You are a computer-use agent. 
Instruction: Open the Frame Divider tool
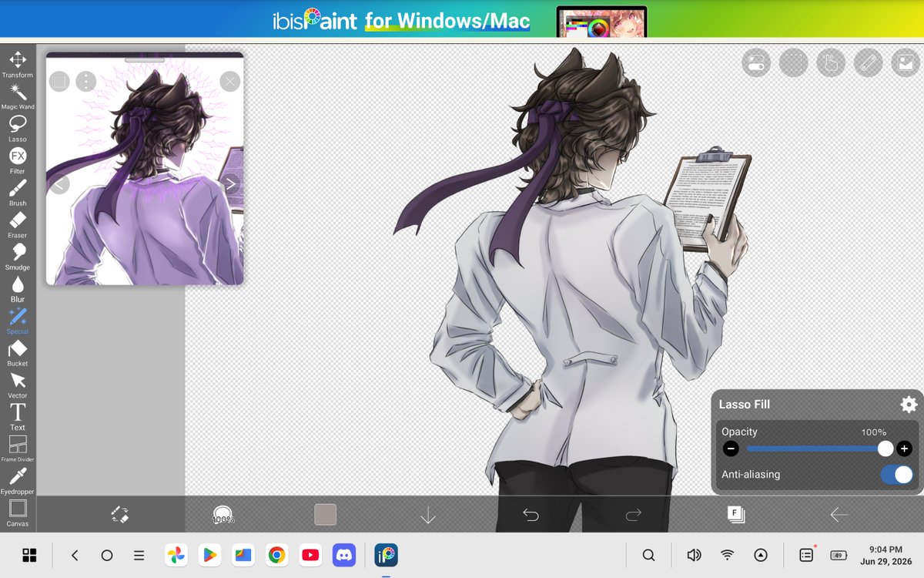pos(18,449)
